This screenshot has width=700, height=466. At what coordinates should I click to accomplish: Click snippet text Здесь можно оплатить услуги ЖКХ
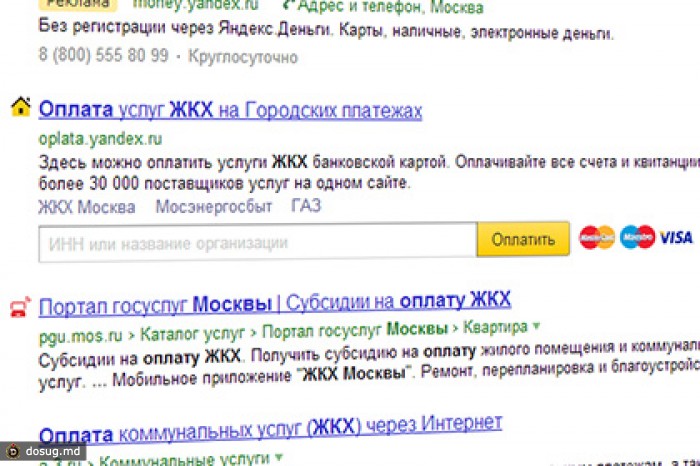point(173,162)
